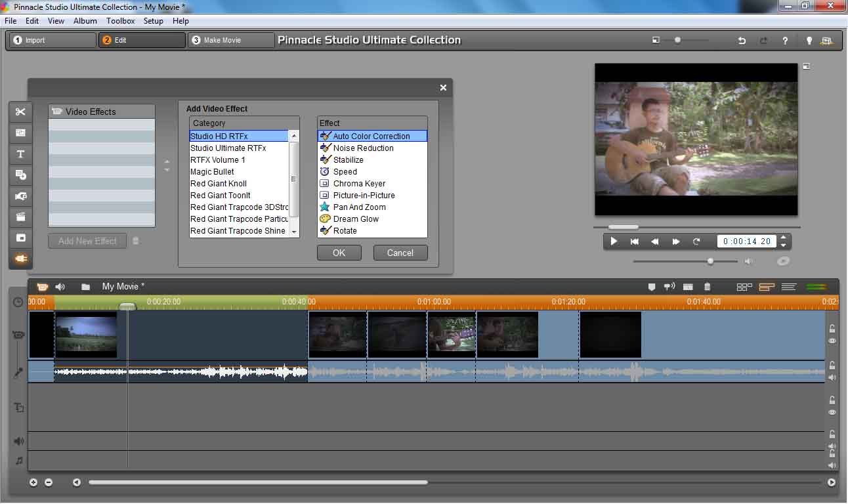The image size is (848, 504).
Task: Click the top toolbar preview size slider knob
Action: [x=677, y=40]
